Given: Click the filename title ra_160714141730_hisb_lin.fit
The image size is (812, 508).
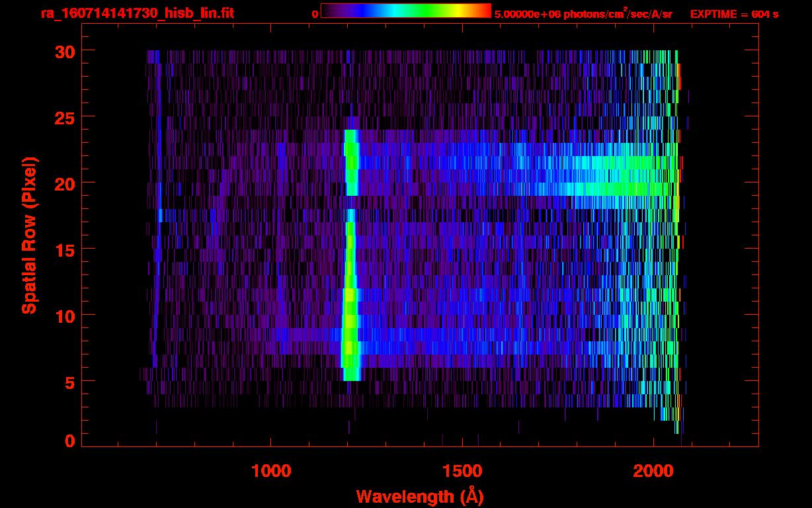Looking at the screenshot, I should point(137,13).
